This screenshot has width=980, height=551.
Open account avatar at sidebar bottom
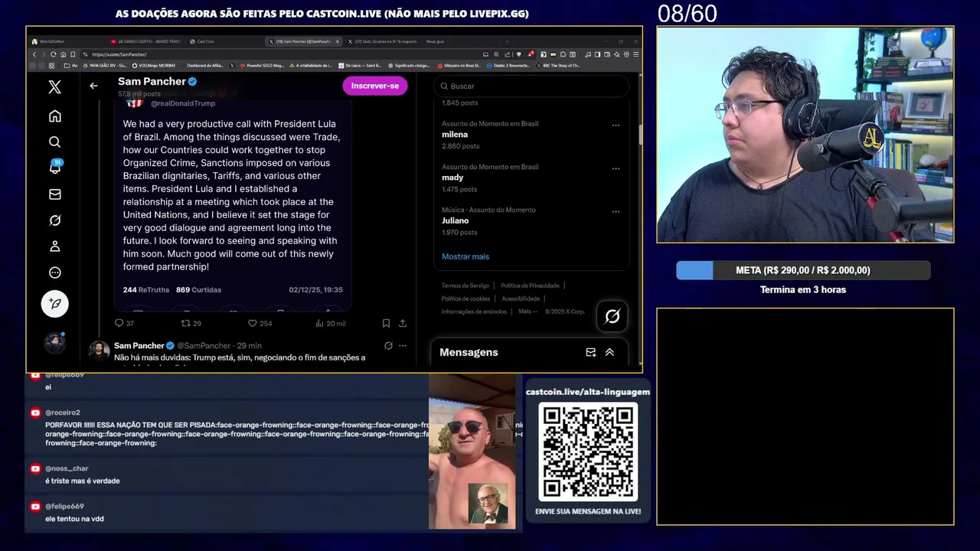pyautogui.click(x=54, y=343)
